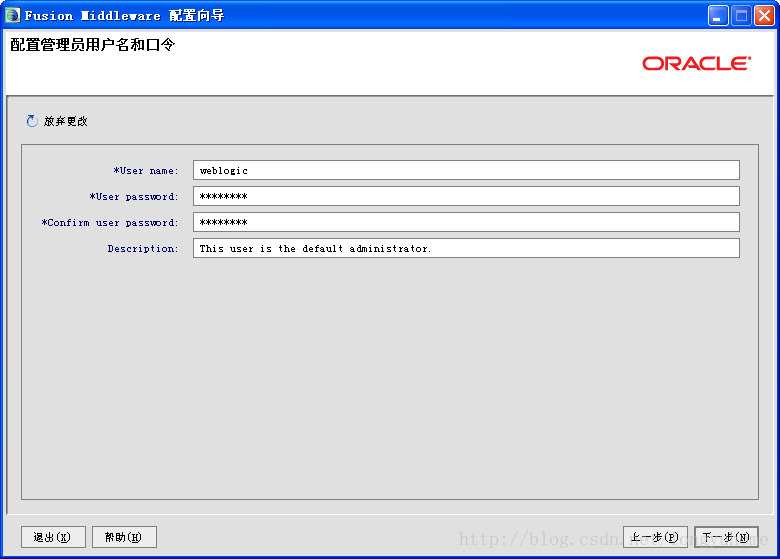Screen dimensions: 780x559
Task: Maximize the configuration wizard window
Action: point(741,15)
